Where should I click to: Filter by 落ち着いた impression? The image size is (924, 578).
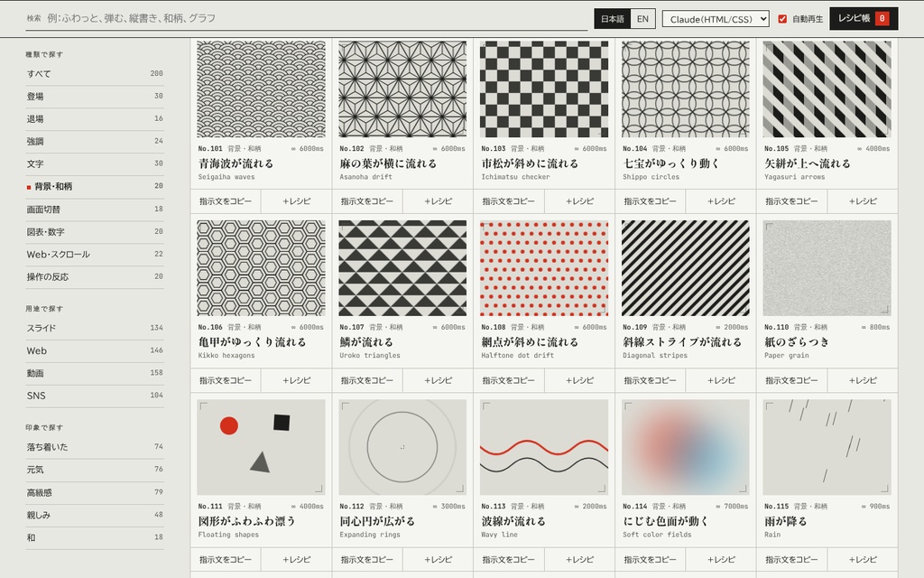tap(95, 447)
